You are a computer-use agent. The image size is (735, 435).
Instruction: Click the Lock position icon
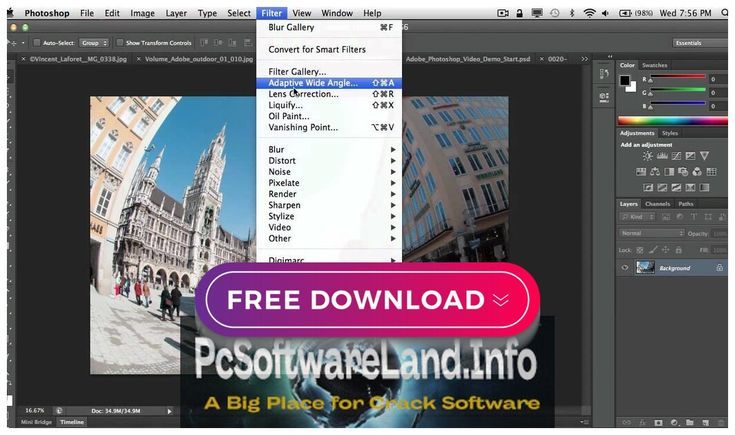[665, 250]
